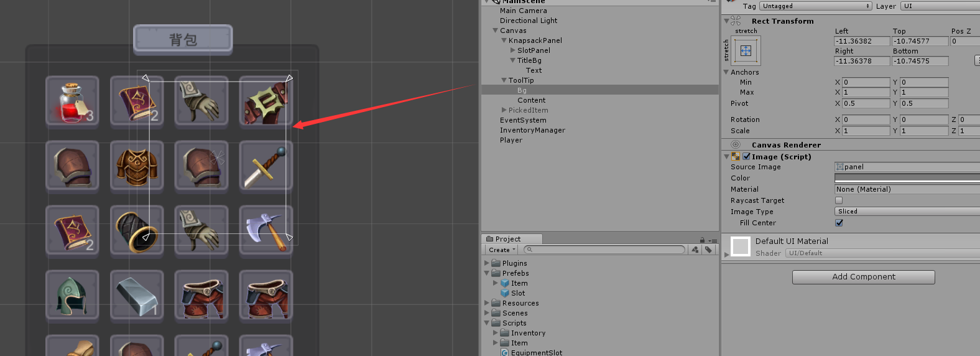
Task: Collapse the Canvas node in hierarchy
Action: click(495, 30)
